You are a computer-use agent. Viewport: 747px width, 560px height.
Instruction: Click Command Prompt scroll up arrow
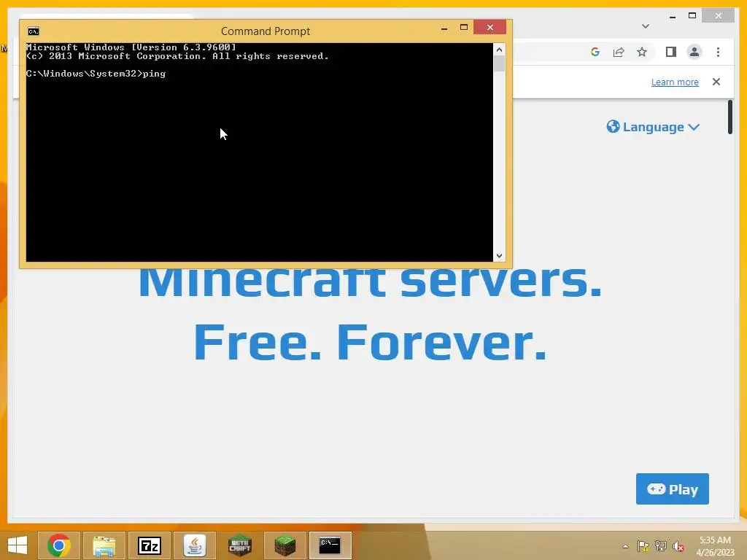[x=499, y=50]
